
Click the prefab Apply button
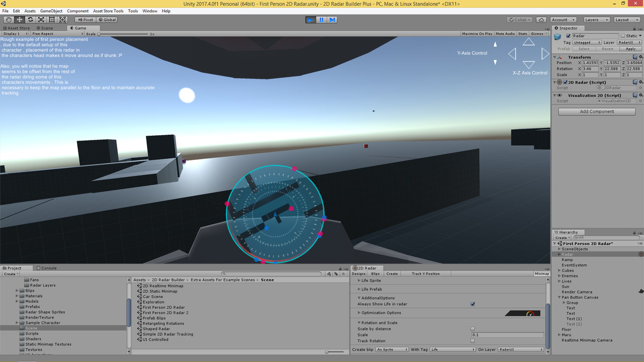click(632, 48)
